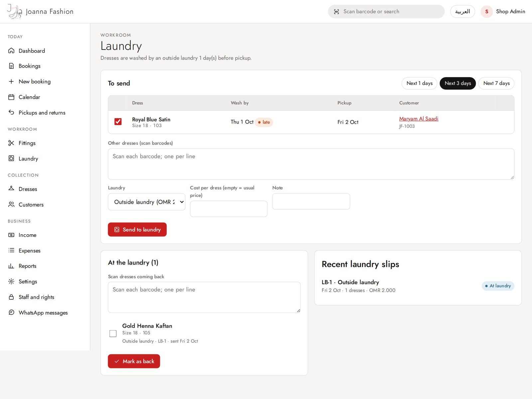Click the Expenses list icon
Screen dimensions: 532x399
[x=11, y=250]
